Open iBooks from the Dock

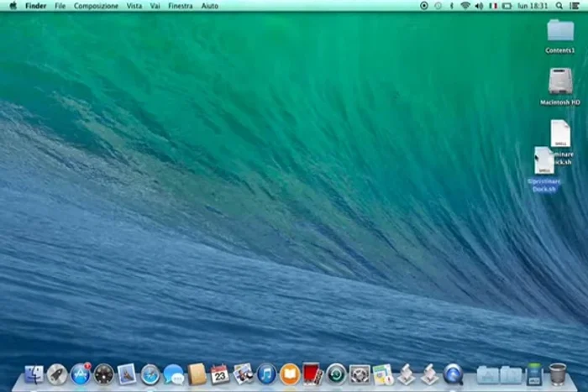coord(290,374)
